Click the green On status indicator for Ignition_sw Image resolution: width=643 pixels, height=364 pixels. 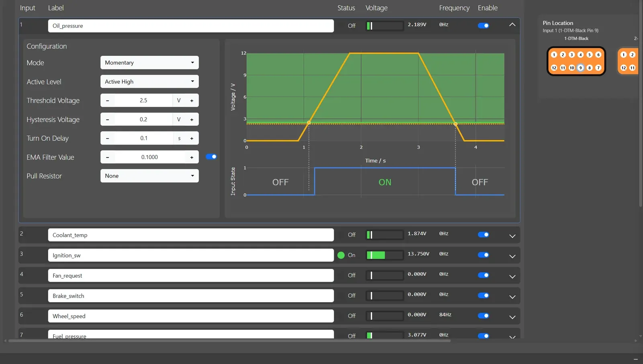click(341, 255)
